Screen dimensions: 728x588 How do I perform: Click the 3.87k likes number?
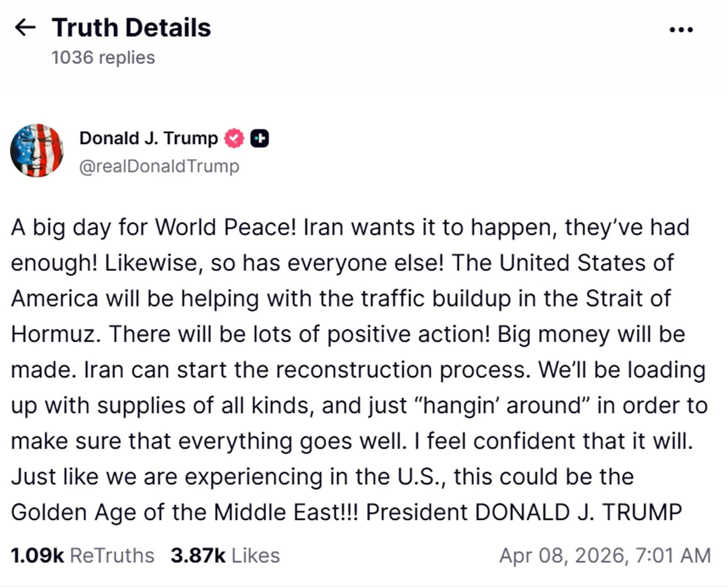click(x=198, y=556)
